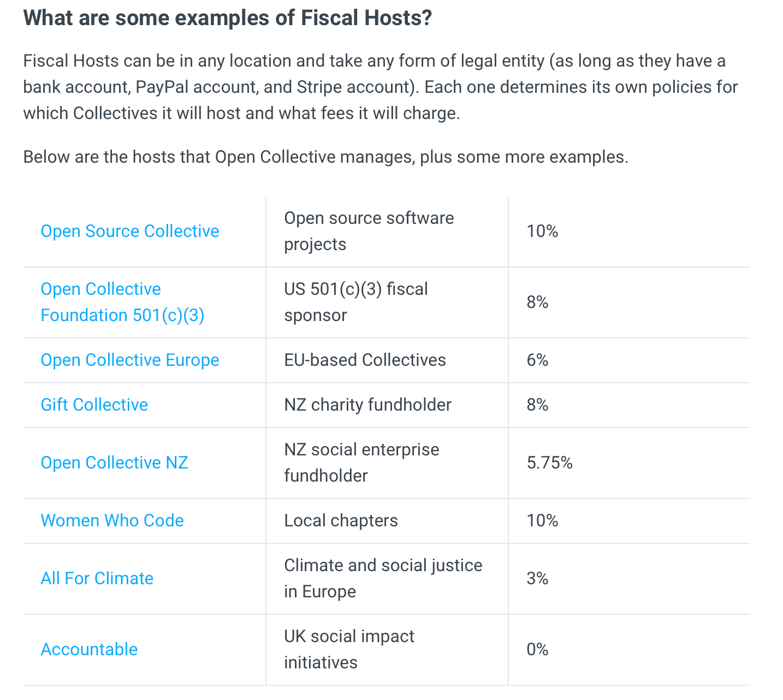Screen dimensions: 783x700
Task: Select the 3% fee for All For Climate
Action: point(538,578)
